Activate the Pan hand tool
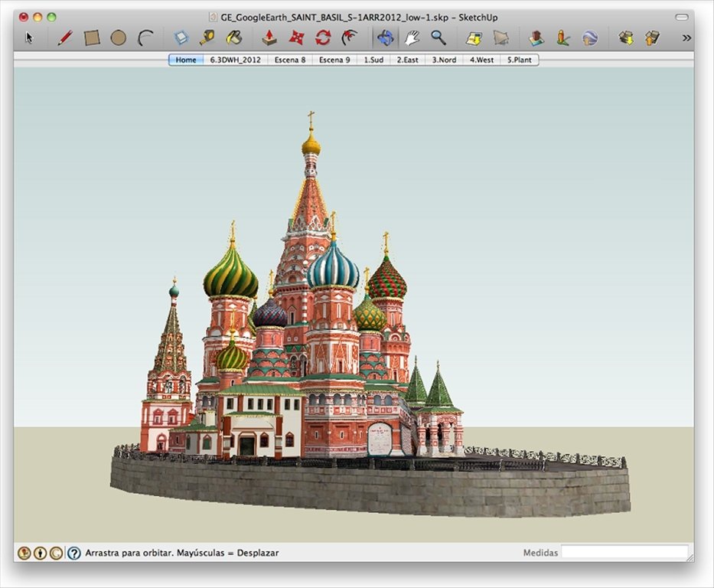This screenshot has height=588, width=714. click(x=412, y=38)
